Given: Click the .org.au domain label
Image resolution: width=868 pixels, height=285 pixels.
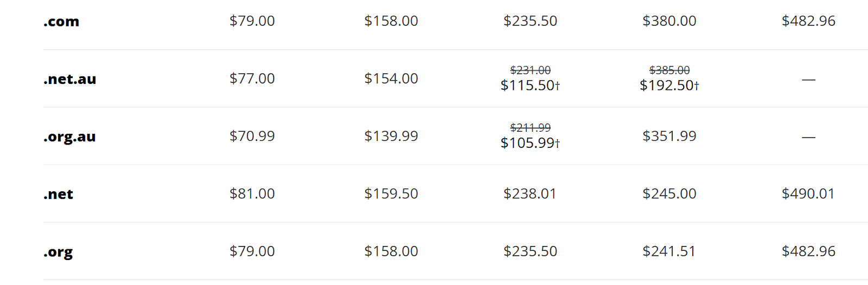Looking at the screenshot, I should point(69,137).
